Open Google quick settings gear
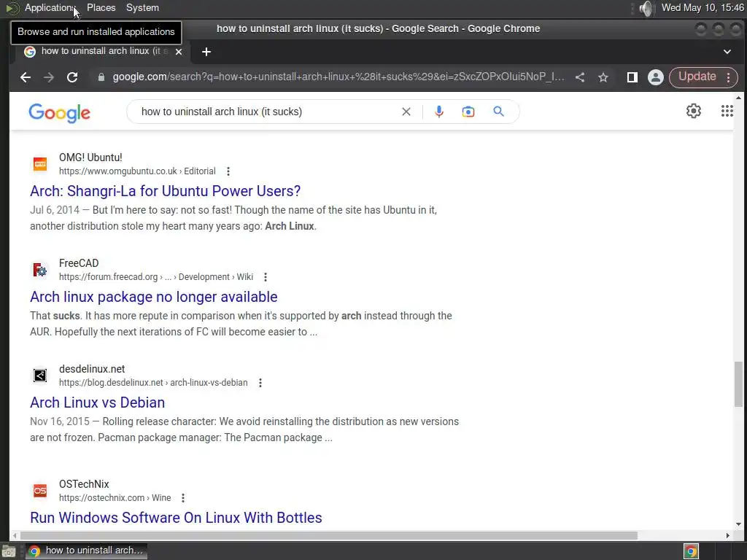 [694, 111]
